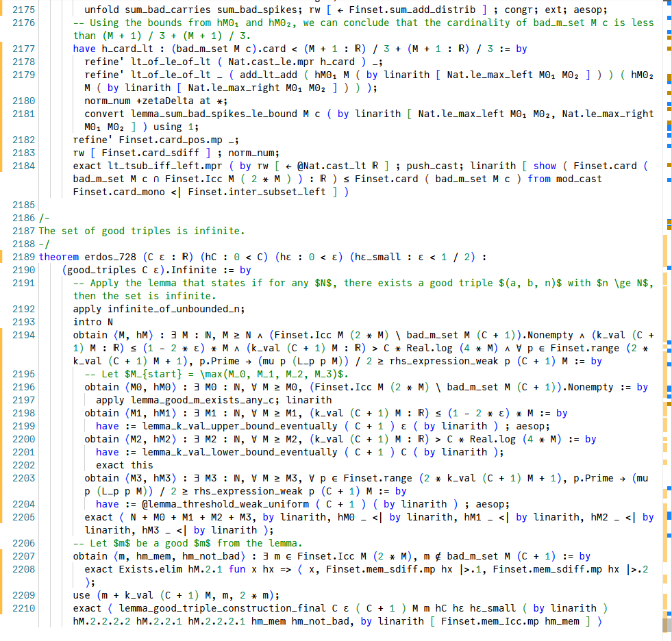This screenshot has height=641, width=672.
Task: Click the comment beginning 'Apply the lemma that states'
Action: pos(364,290)
